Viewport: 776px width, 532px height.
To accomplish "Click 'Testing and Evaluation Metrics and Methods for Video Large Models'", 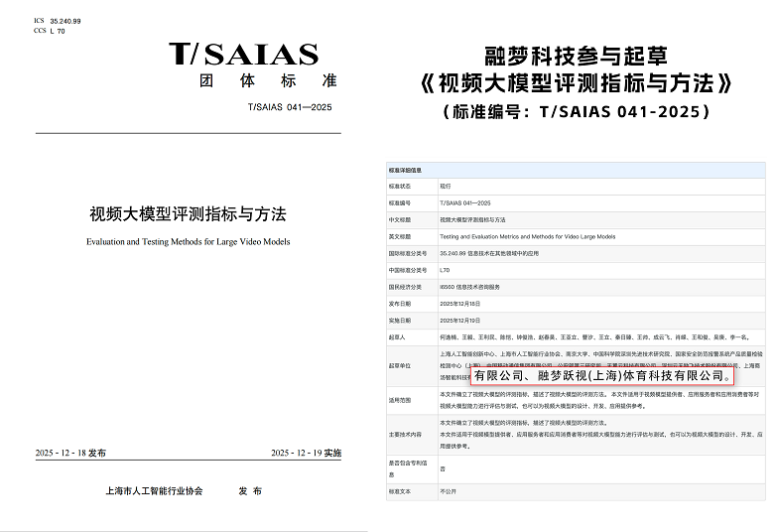I will click(528, 236).
